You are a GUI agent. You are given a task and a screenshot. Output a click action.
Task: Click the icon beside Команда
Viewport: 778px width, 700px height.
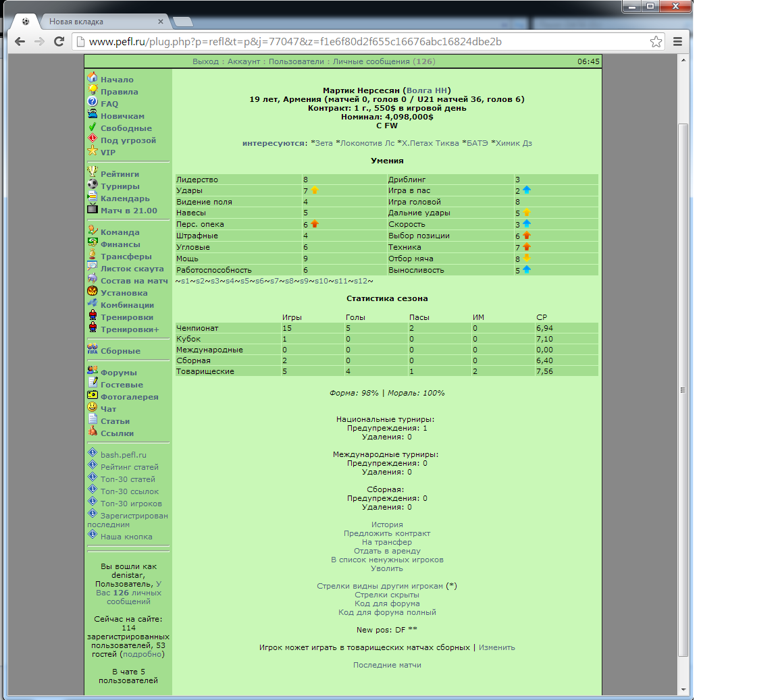pos(93,231)
